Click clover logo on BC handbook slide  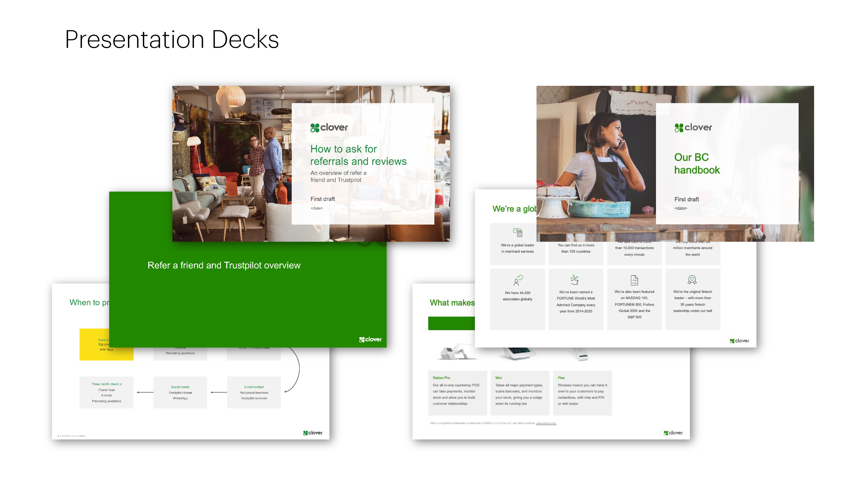click(693, 128)
